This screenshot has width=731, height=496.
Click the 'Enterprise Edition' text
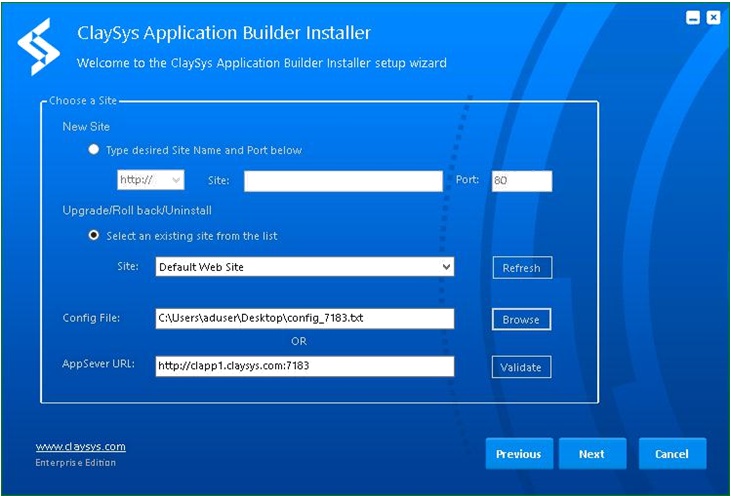coord(76,462)
